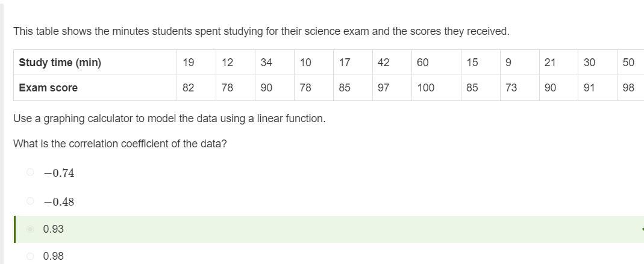This screenshot has width=644, height=264.
Task: Click the Study time (min) row header
Action: [x=95, y=63]
